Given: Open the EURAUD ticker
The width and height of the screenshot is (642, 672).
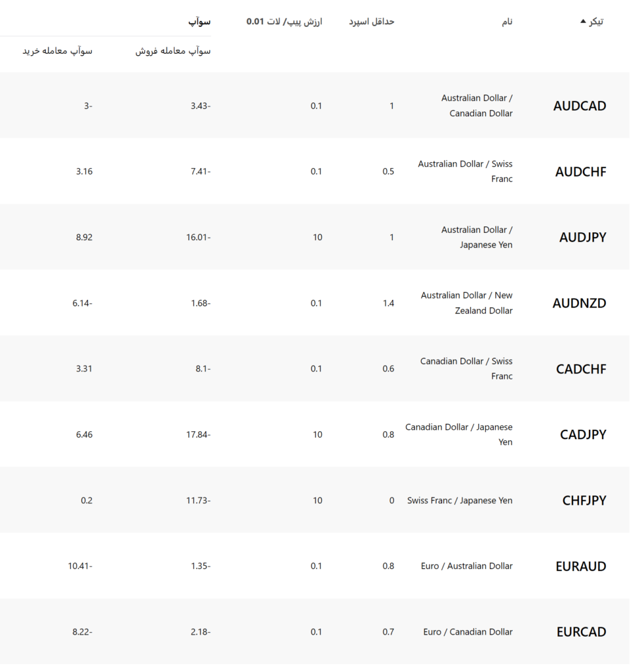Looking at the screenshot, I should coord(581,566).
